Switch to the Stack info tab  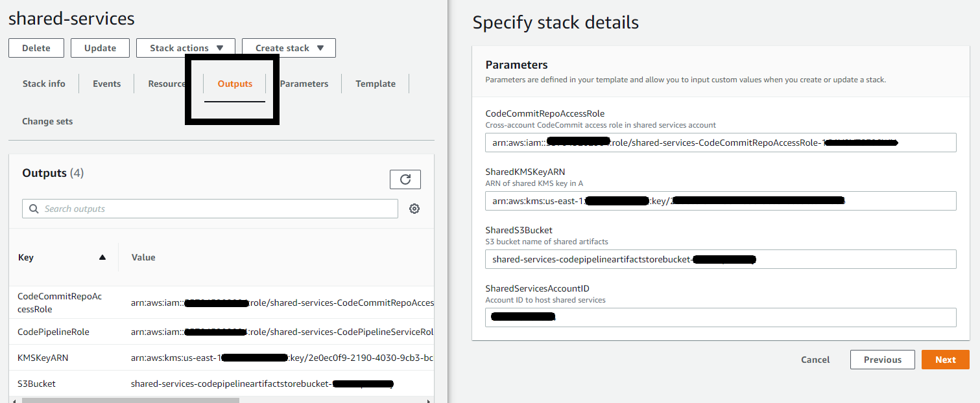point(43,83)
